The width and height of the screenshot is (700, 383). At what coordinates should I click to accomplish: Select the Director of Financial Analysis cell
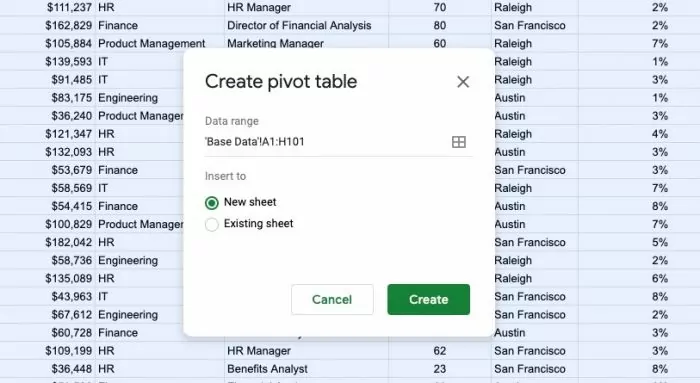pyautogui.click(x=306, y=25)
